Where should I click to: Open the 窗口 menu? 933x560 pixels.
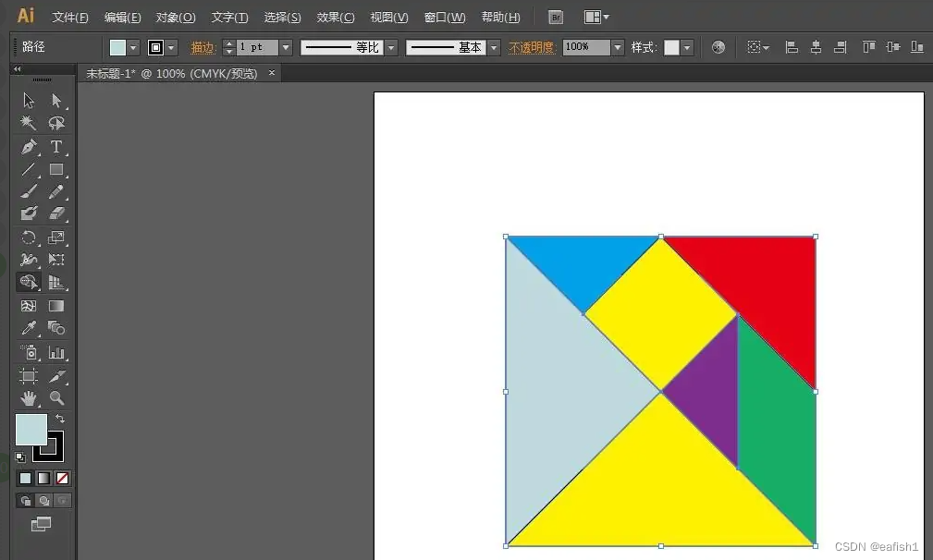tap(444, 17)
